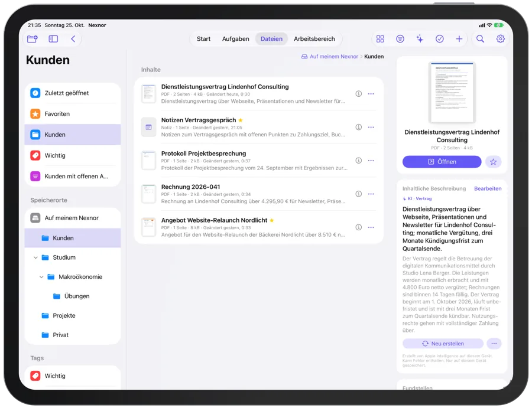Show info for Dienstleistungsvertrag Lindenhof Consulting
The height and width of the screenshot is (408, 532).
(x=358, y=94)
